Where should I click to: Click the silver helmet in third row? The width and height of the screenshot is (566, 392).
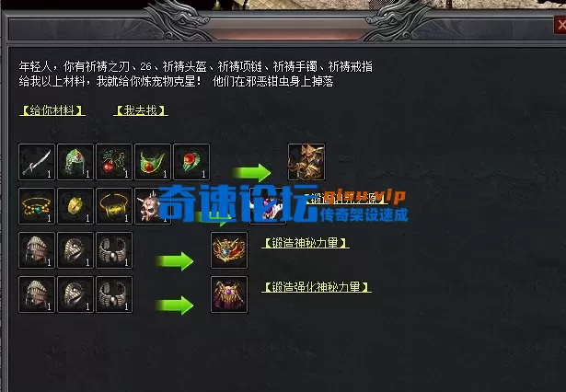point(37,250)
